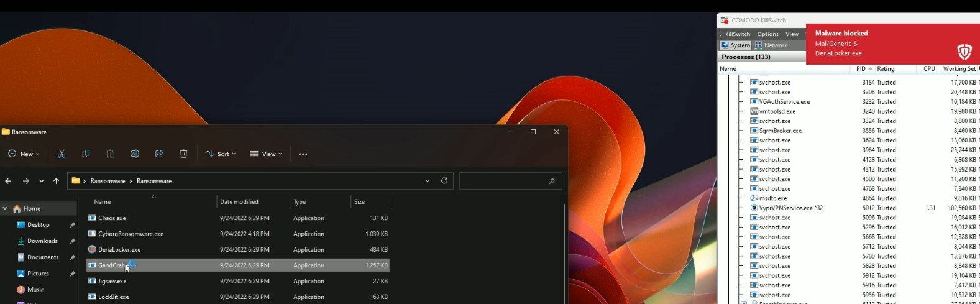The width and height of the screenshot is (980, 304).
Task: Switch to the Network tab in KillSwitch
Action: (771, 45)
